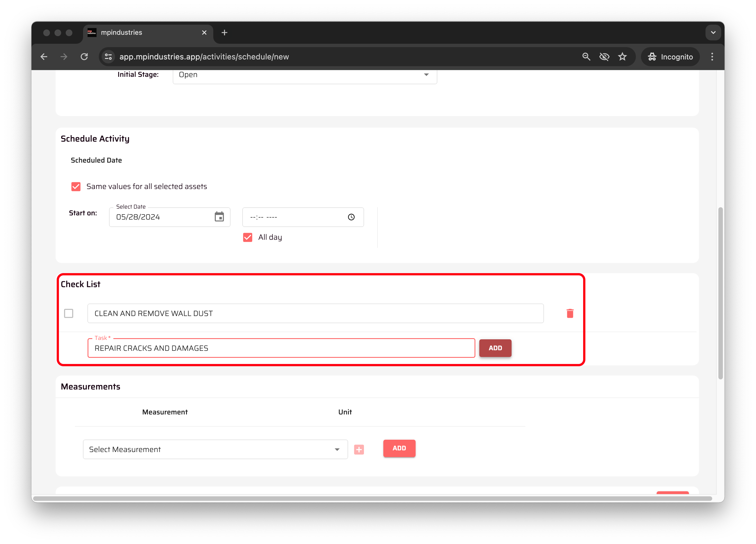Uncheck Same values for all selected assets
The height and width of the screenshot is (544, 756).
(x=76, y=186)
